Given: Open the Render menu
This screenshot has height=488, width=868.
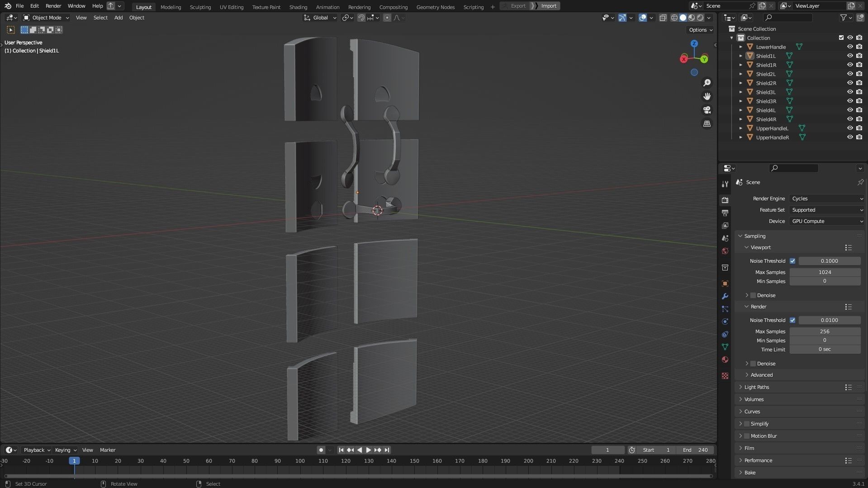Looking at the screenshot, I should pyautogui.click(x=53, y=6).
